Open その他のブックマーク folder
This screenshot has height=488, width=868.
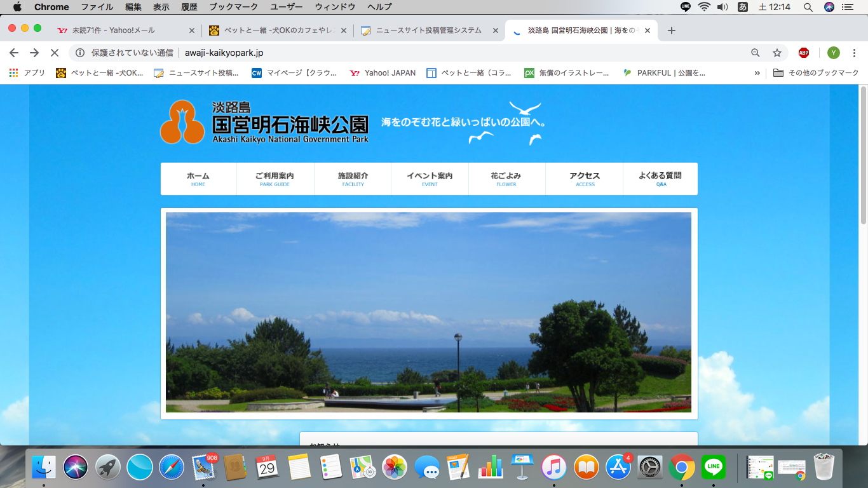[816, 73]
